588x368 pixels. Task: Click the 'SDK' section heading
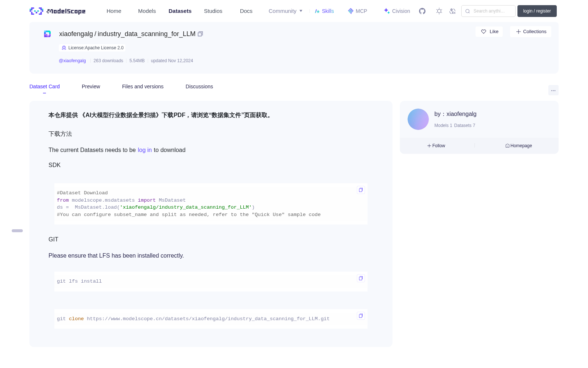click(x=54, y=165)
